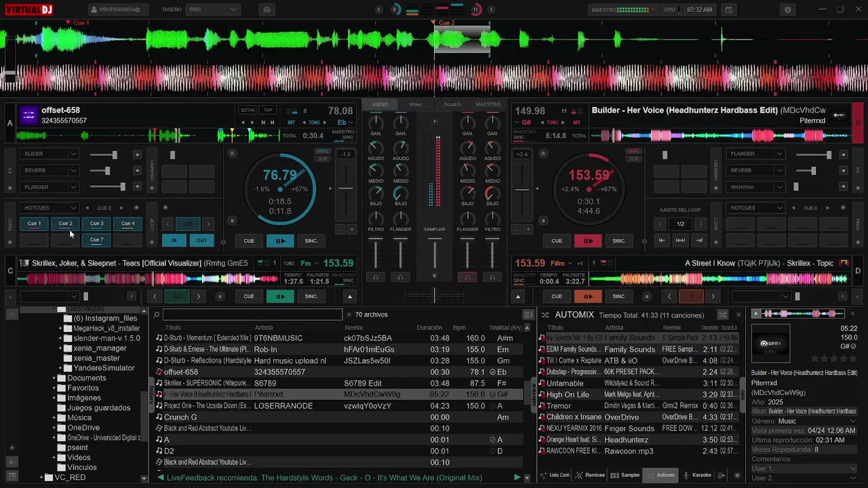
Task: Expand the Documents folder tree node
Action: click(x=54, y=378)
